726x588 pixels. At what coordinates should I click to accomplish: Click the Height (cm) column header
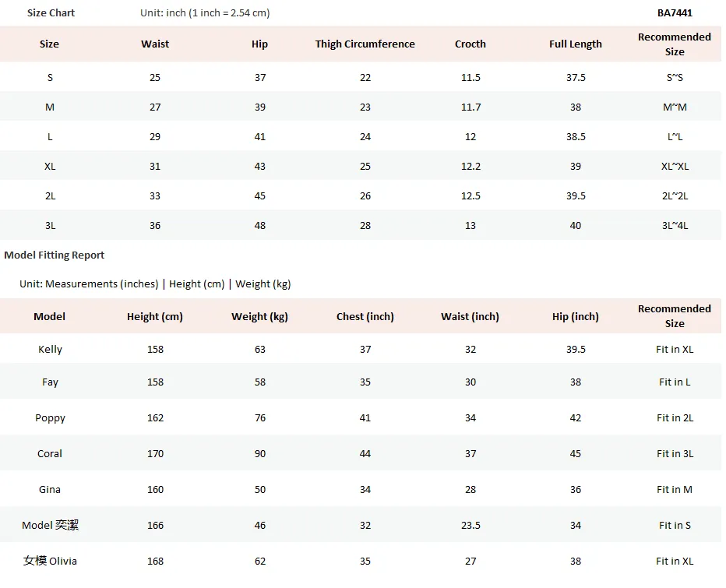pyautogui.click(x=155, y=317)
